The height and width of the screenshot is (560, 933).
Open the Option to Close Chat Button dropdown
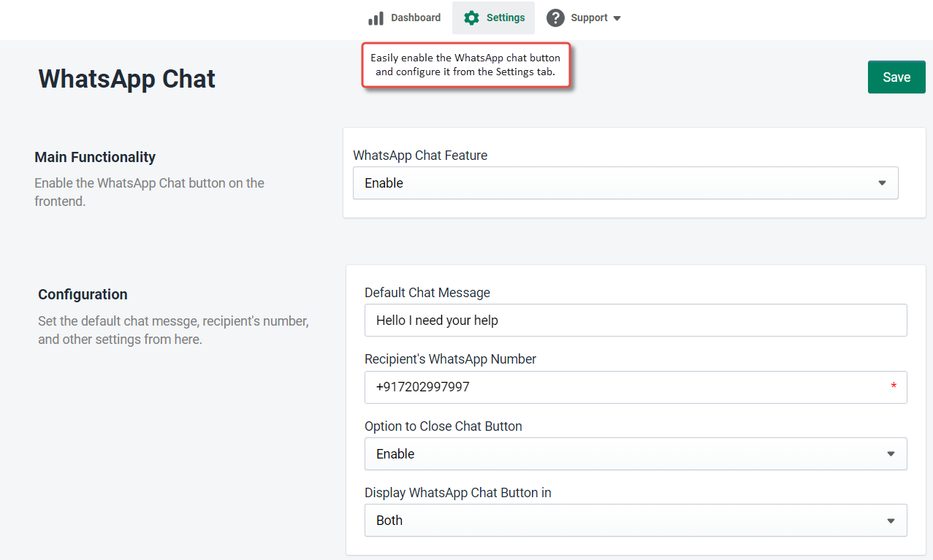pyautogui.click(x=636, y=454)
